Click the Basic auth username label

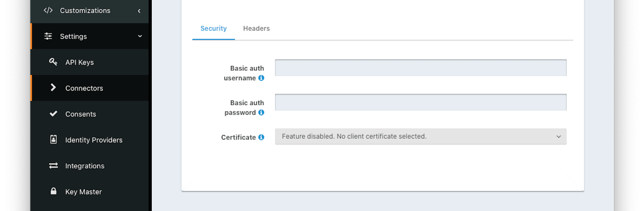coord(244,73)
